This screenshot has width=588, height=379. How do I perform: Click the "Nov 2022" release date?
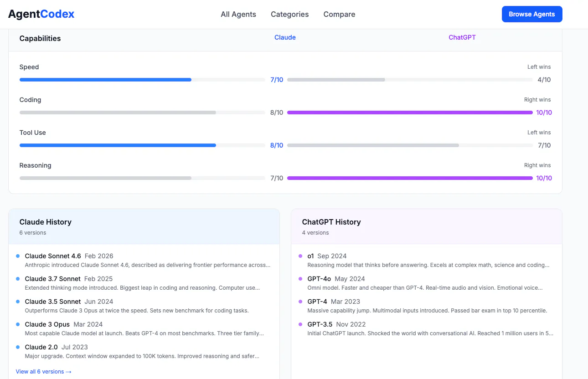tap(351, 324)
